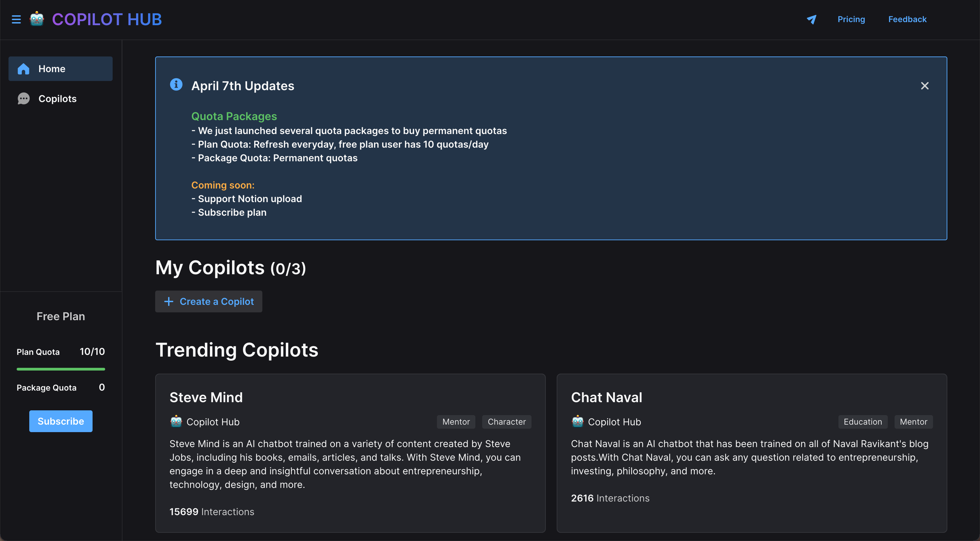Open the Feedback link
The height and width of the screenshot is (541, 980).
tap(907, 19)
